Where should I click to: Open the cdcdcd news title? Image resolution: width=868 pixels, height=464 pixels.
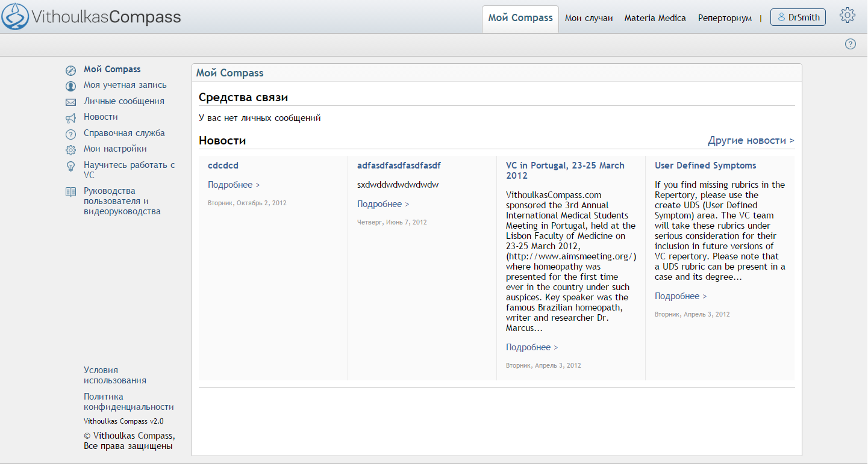pos(223,165)
